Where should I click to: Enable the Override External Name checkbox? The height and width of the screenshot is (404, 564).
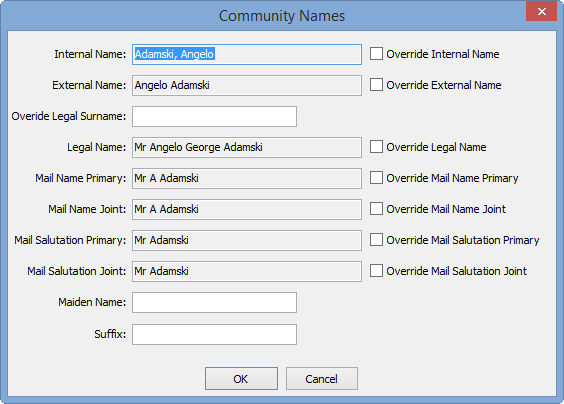click(x=376, y=85)
